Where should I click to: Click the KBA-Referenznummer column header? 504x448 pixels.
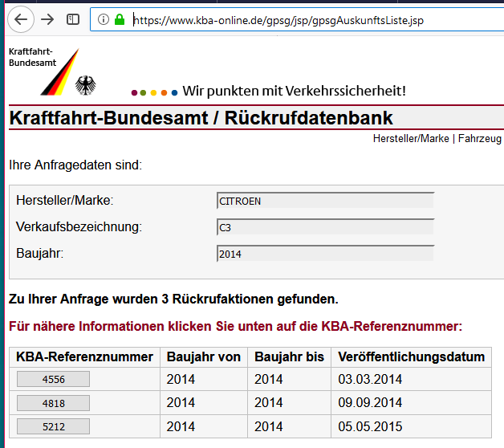tap(84, 357)
